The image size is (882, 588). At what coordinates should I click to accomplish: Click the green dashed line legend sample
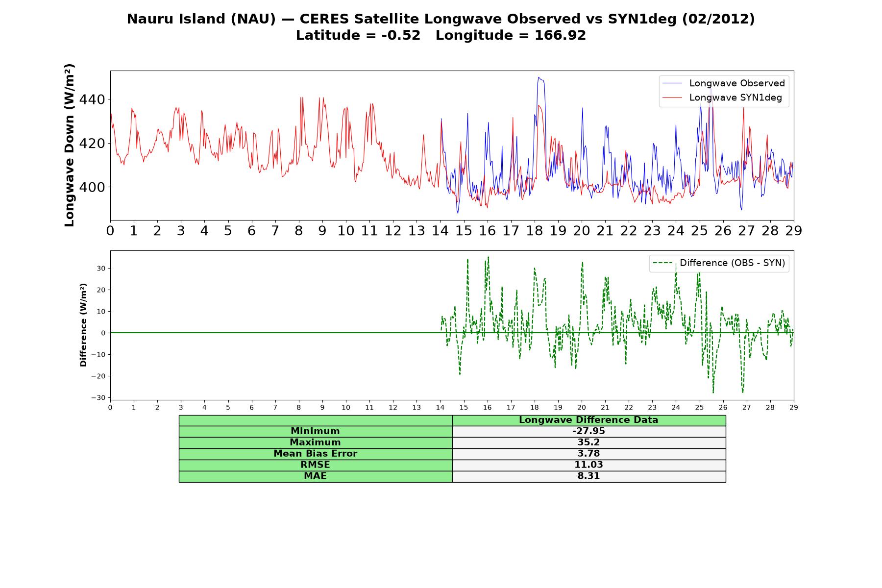662,263
